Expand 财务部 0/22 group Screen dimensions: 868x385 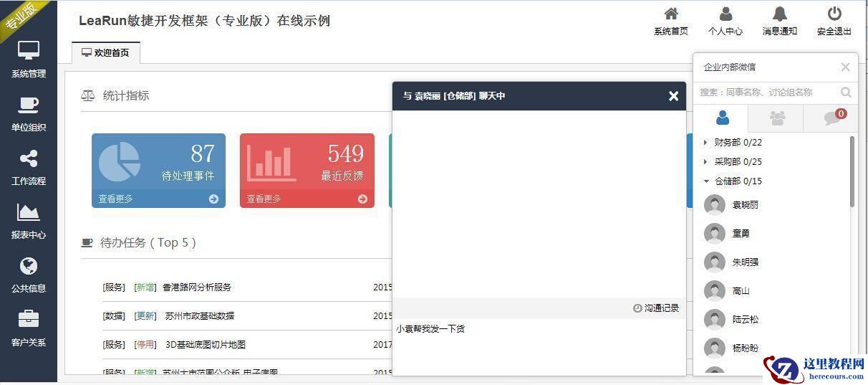[738, 143]
